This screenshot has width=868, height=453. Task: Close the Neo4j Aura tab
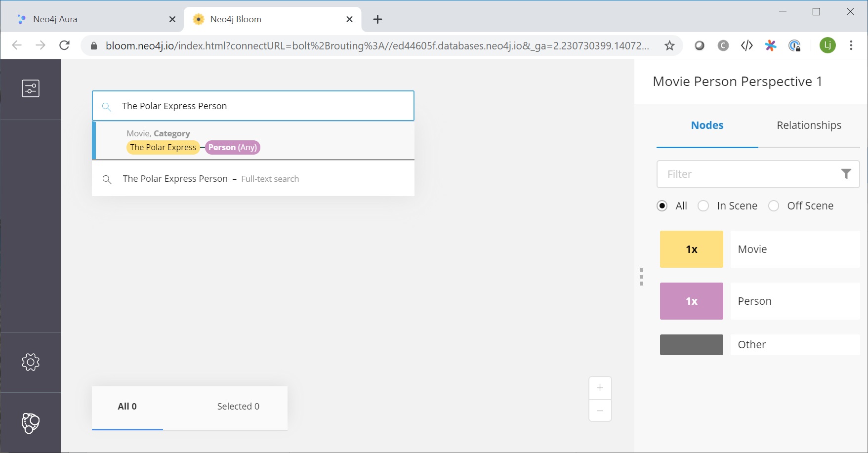click(172, 19)
